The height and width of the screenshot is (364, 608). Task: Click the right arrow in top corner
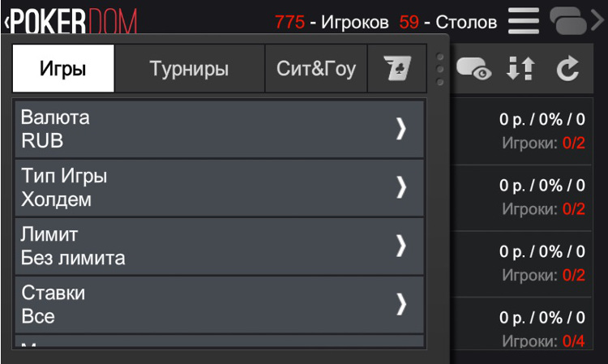(598, 21)
